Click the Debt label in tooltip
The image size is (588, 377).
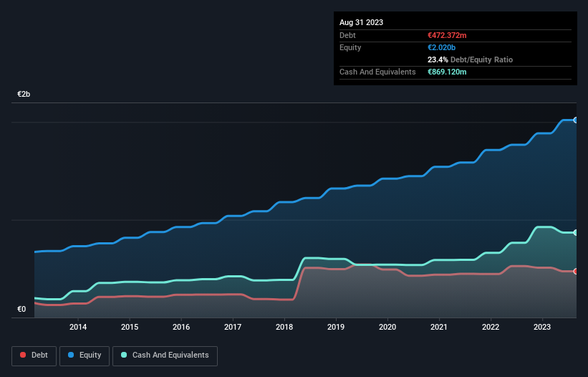[347, 35]
